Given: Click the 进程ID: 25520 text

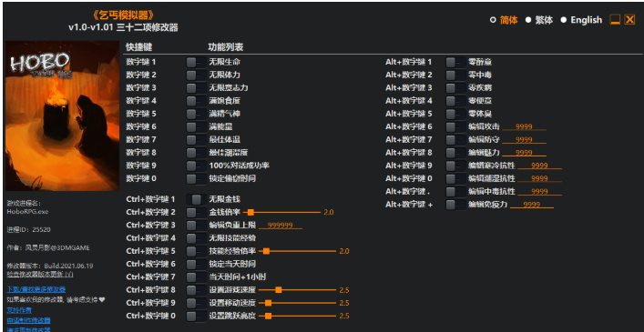Looking at the screenshot, I should click(x=29, y=229).
